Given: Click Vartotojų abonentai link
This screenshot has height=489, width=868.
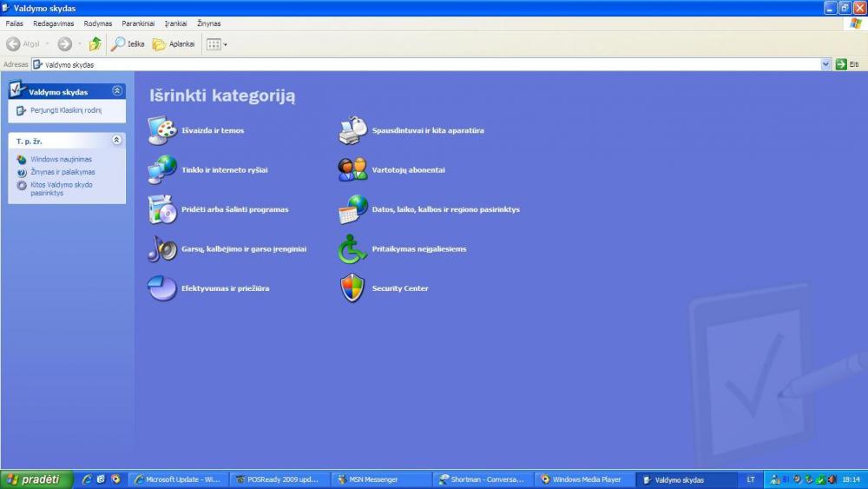Looking at the screenshot, I should [409, 170].
